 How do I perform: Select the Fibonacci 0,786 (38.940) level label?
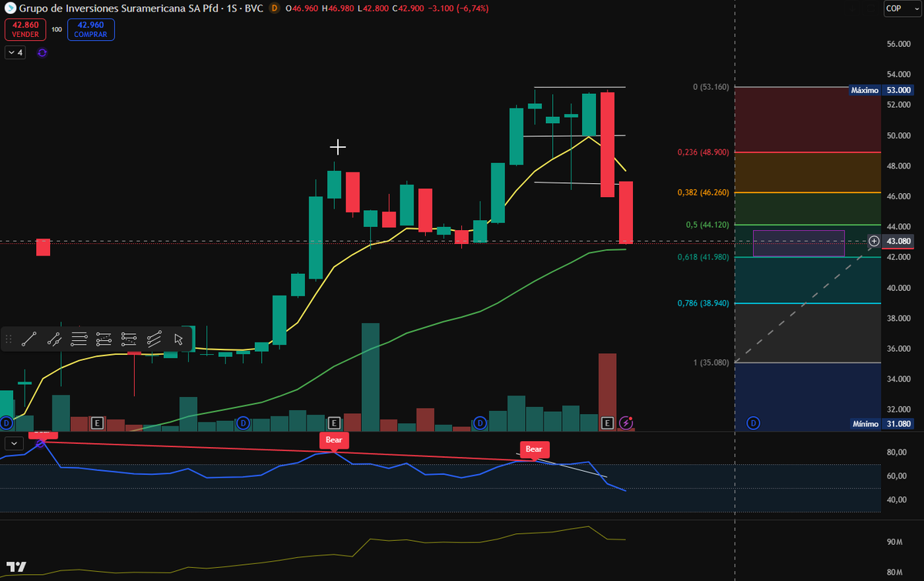pos(705,303)
